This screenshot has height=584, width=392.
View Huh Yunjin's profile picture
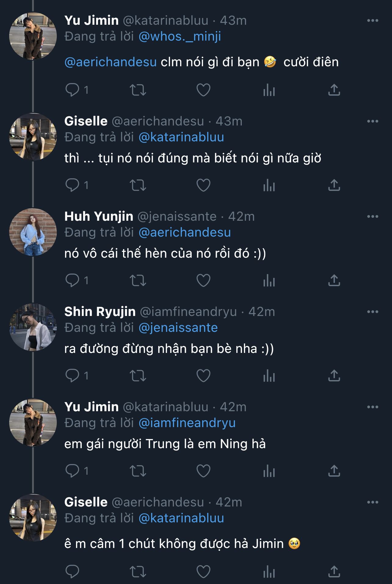pyautogui.click(x=33, y=232)
